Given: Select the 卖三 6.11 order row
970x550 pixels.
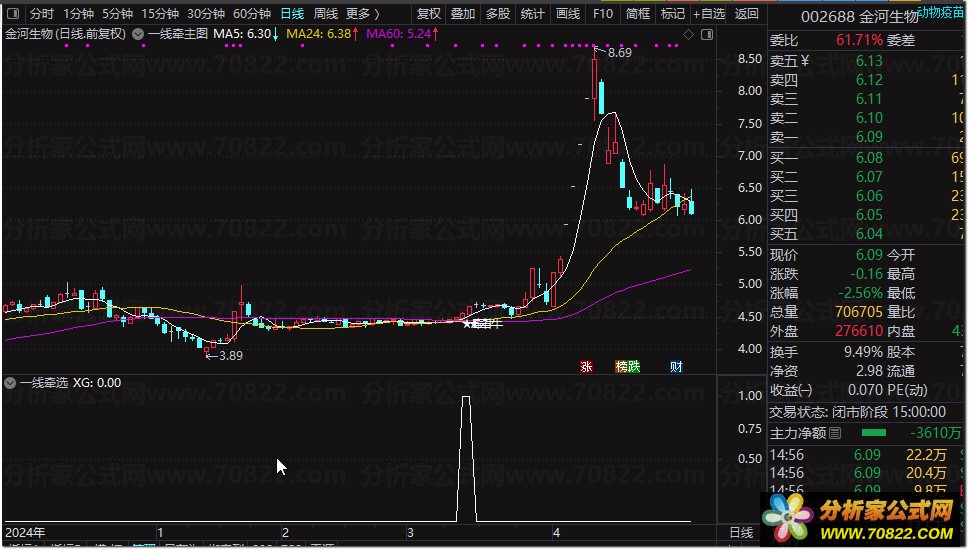Looking at the screenshot, I should [x=866, y=99].
